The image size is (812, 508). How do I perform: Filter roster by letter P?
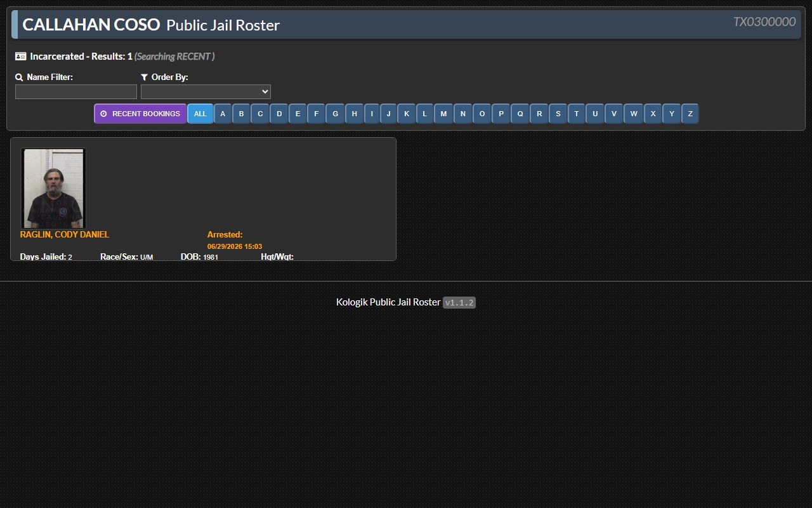pos(501,114)
